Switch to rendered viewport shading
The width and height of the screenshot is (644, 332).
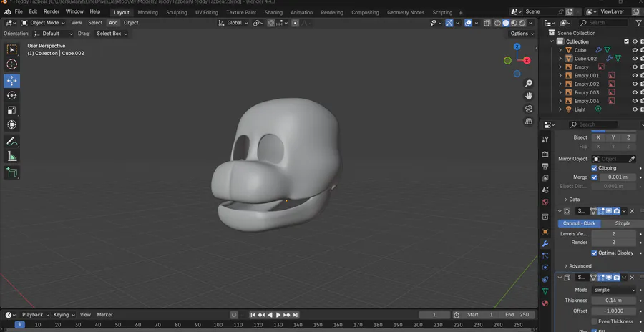[x=522, y=23]
